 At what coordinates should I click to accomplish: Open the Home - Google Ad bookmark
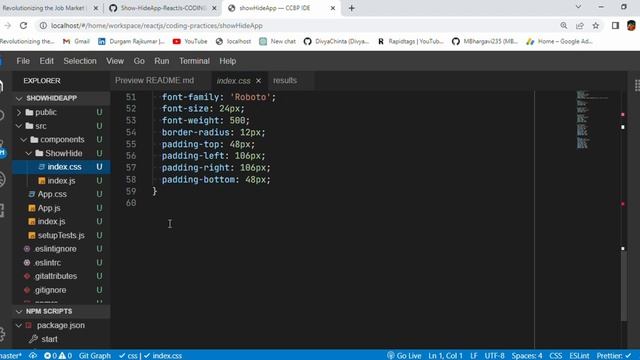coord(559,41)
